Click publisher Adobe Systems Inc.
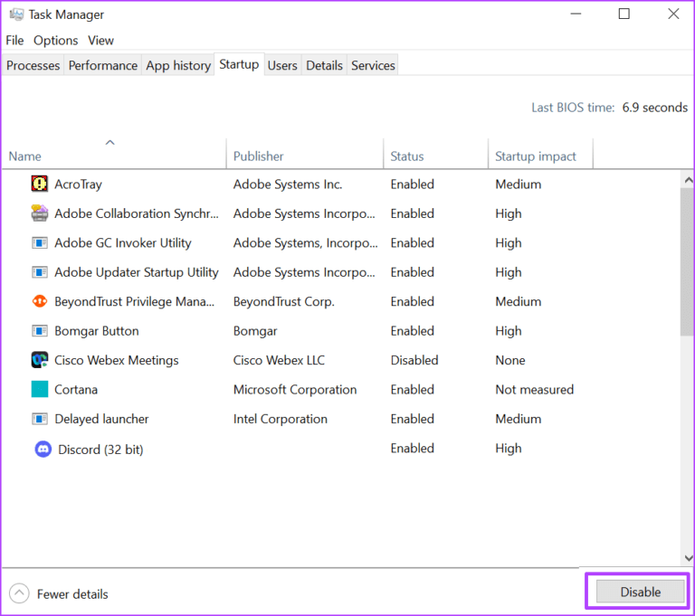This screenshot has height=616, width=695. pyautogui.click(x=288, y=184)
